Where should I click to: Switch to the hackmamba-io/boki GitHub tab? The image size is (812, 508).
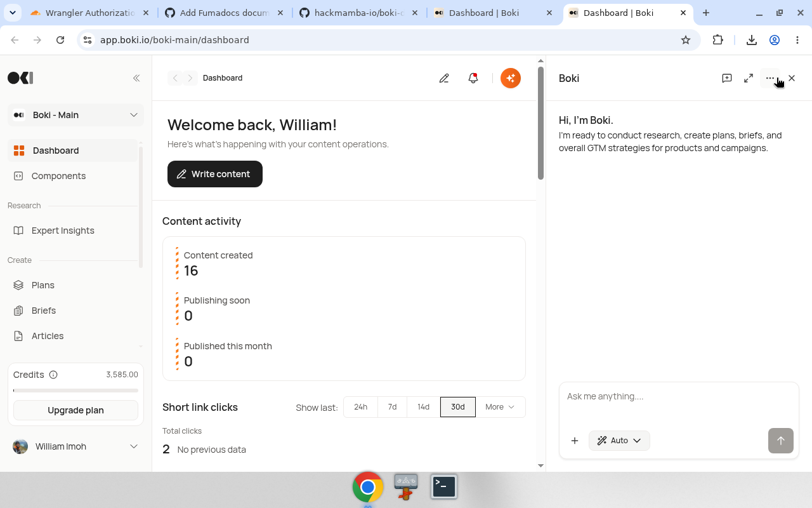358,13
